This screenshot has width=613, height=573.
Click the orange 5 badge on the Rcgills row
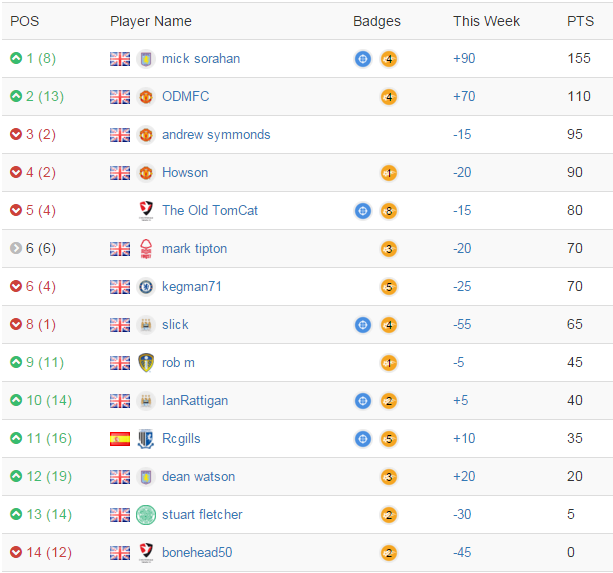[389, 439]
